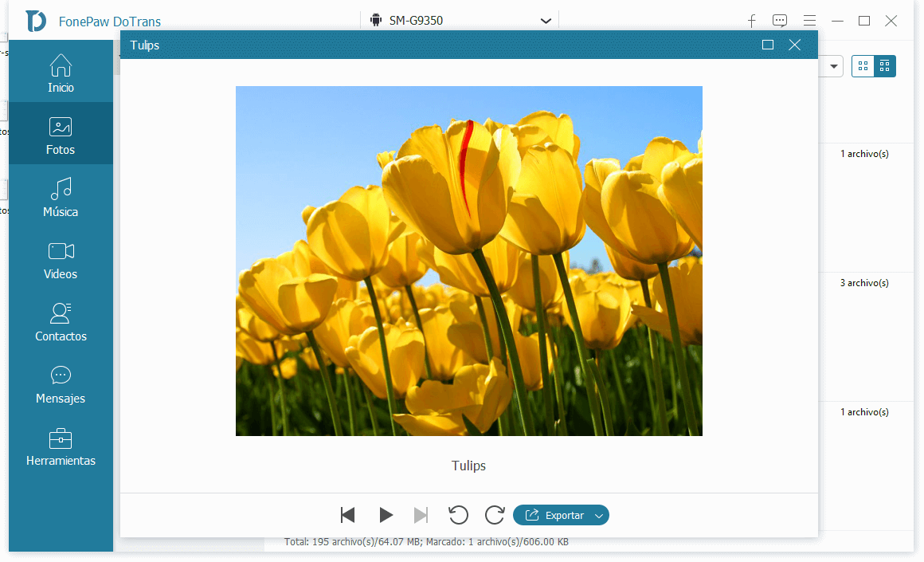Image resolution: width=924 pixels, height=562 pixels.
Task: Select Fotos in the sidebar
Action: [61, 136]
